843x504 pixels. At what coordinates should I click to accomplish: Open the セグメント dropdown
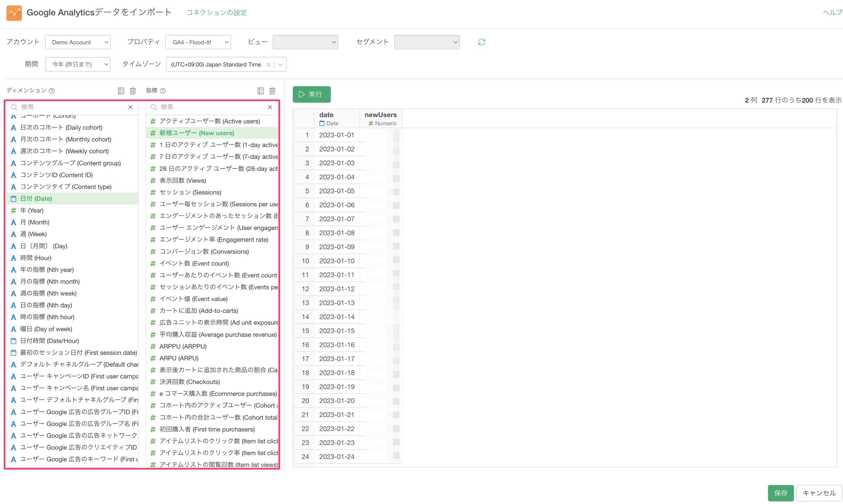point(427,42)
